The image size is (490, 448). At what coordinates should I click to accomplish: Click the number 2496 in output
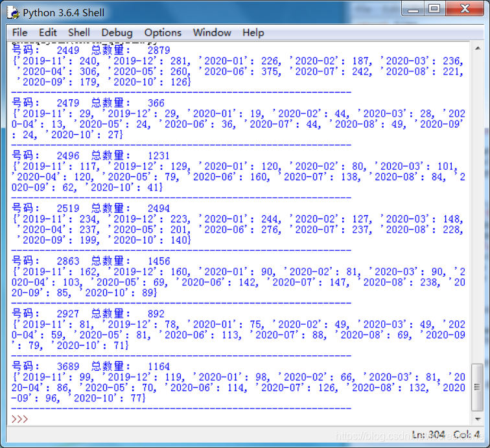click(x=68, y=156)
